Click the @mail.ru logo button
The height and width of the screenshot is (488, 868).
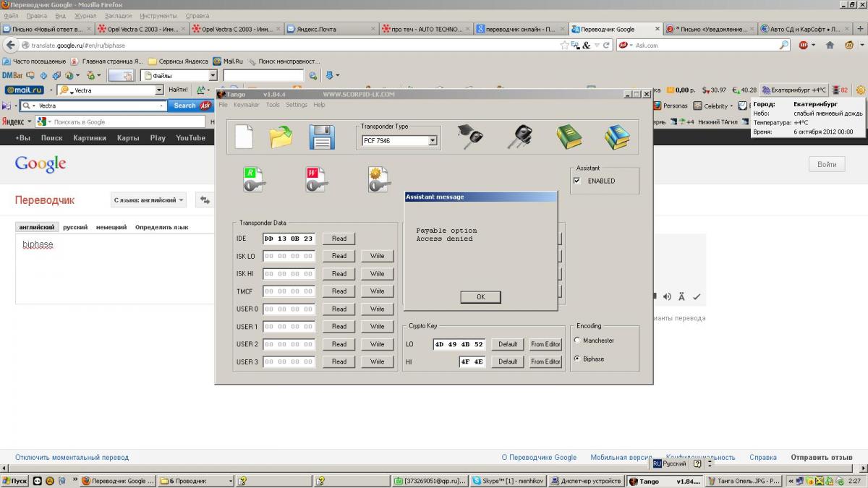(x=24, y=90)
